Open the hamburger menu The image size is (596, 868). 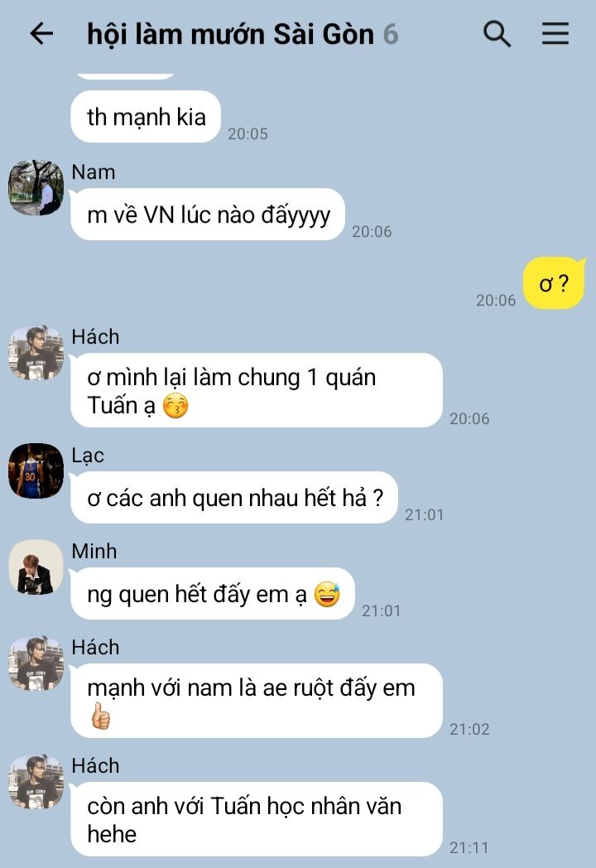(555, 33)
